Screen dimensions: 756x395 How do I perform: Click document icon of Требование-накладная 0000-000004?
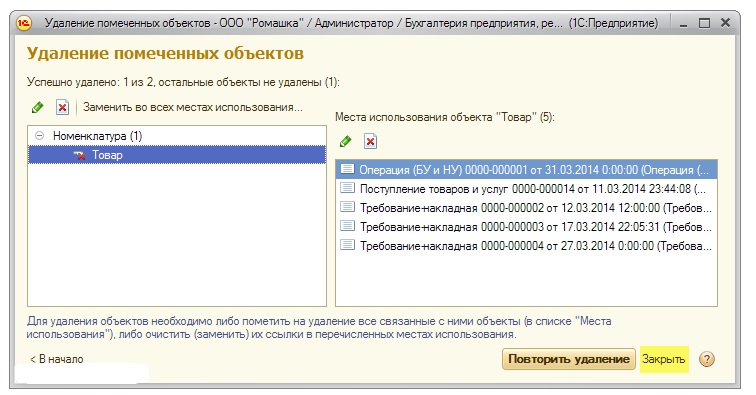[347, 244]
